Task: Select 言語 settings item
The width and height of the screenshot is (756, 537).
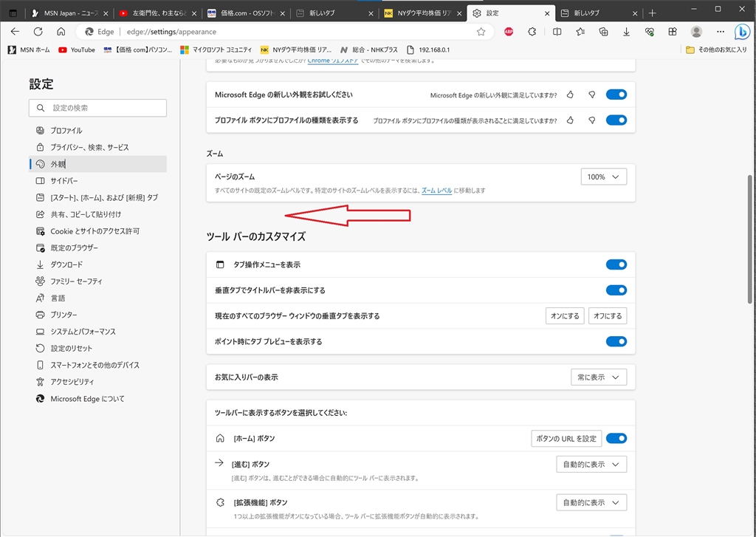Action: pyautogui.click(x=98, y=298)
